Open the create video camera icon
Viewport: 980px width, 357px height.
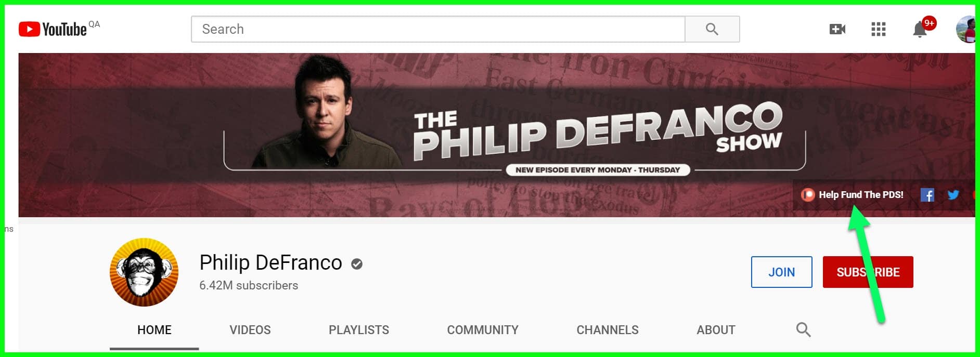click(x=837, y=29)
